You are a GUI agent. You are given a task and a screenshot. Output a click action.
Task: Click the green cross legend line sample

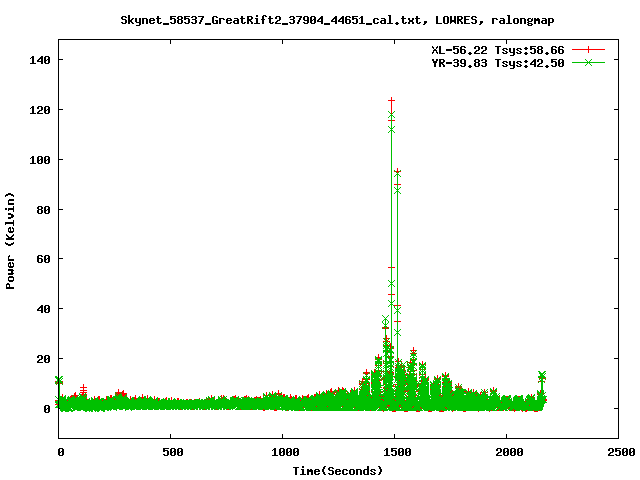[588, 62]
